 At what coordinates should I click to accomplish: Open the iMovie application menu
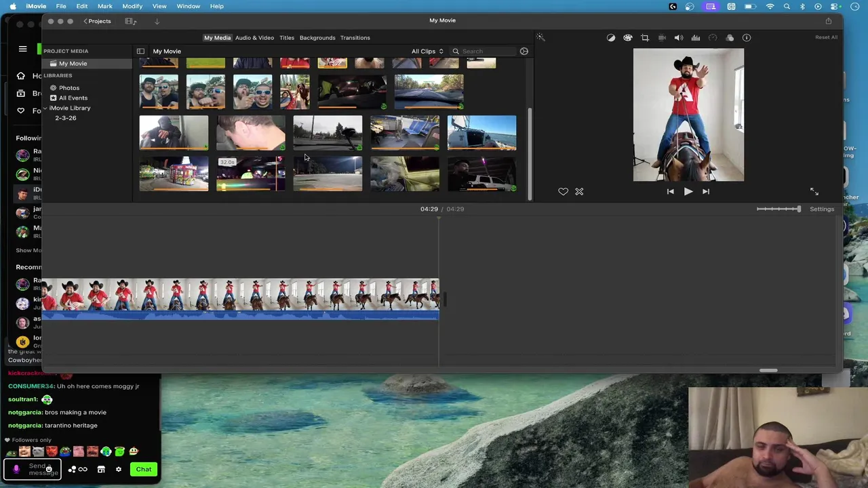pyautogui.click(x=36, y=6)
